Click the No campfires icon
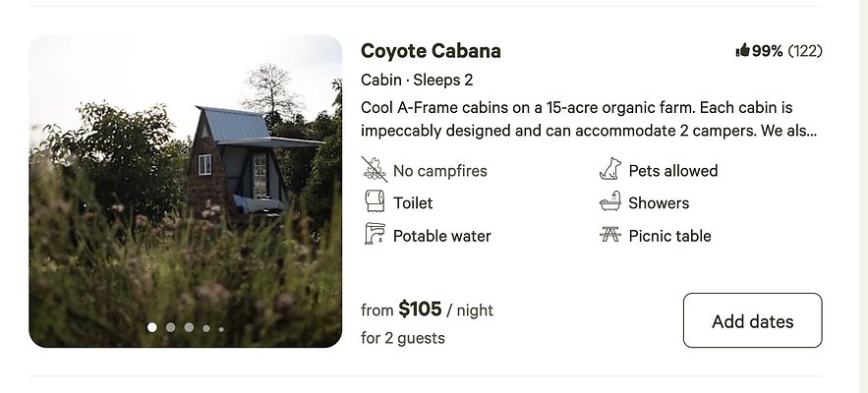Viewport: 868px width, 393px height. [374, 170]
